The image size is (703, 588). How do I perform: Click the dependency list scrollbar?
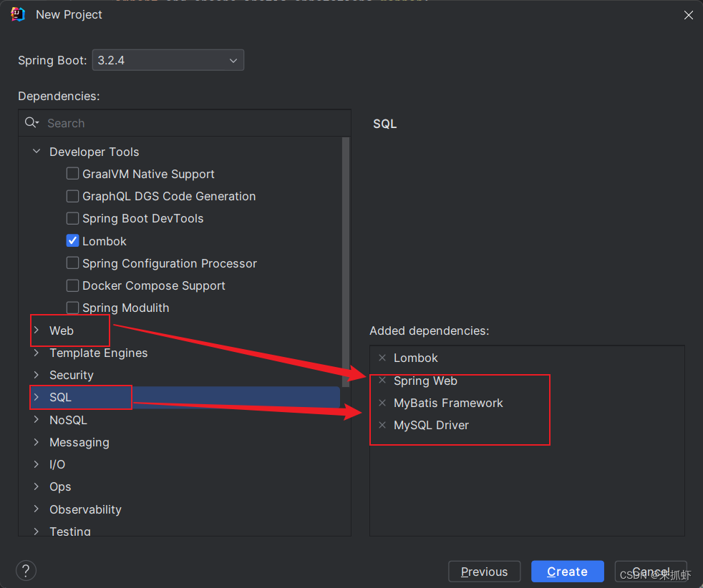coord(345,262)
